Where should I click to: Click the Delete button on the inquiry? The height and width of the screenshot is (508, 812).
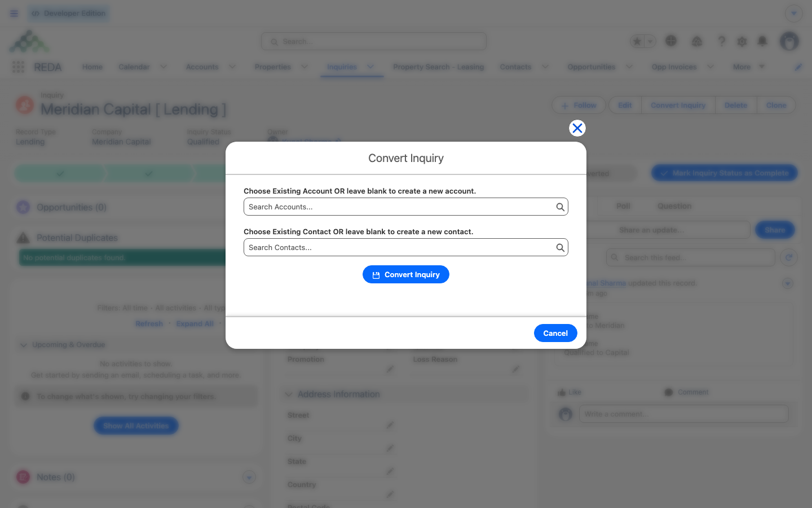[736, 106]
